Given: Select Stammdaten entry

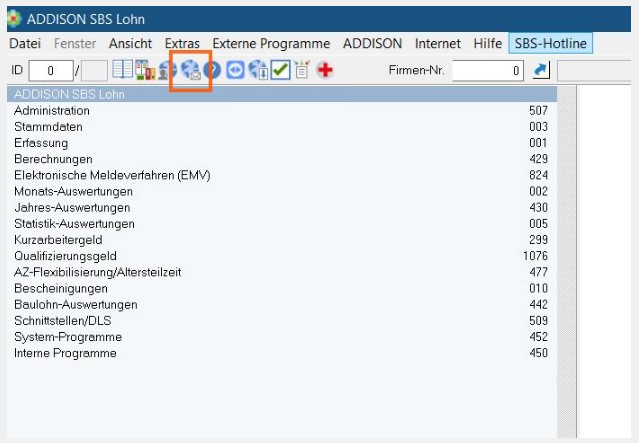Looking at the screenshot, I should coord(282,127).
